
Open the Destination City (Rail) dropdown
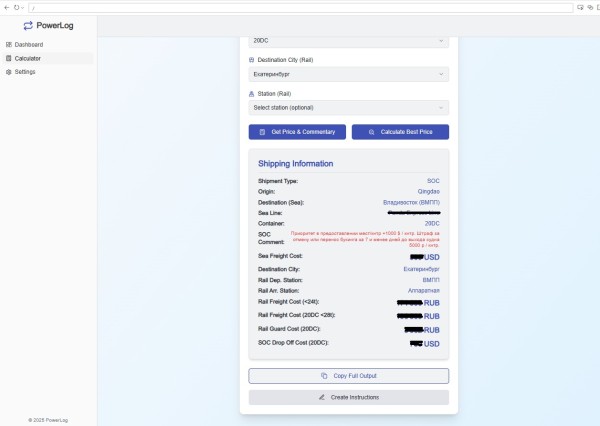click(349, 74)
